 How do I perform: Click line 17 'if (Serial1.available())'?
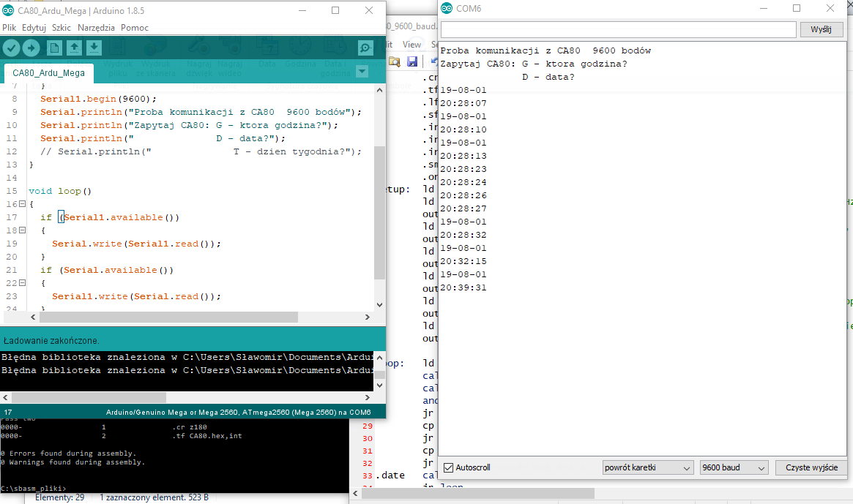[109, 217]
